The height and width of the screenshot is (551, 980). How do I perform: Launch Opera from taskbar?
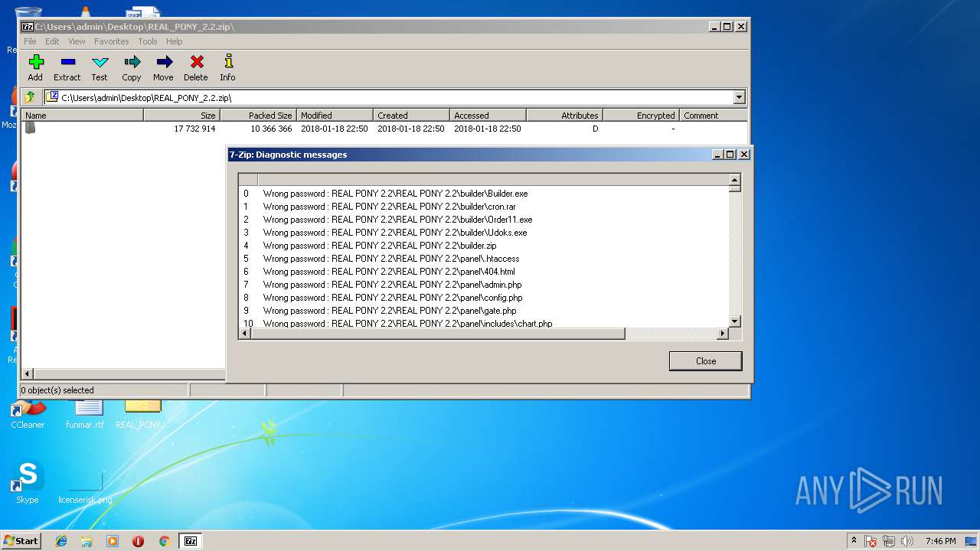tap(138, 541)
